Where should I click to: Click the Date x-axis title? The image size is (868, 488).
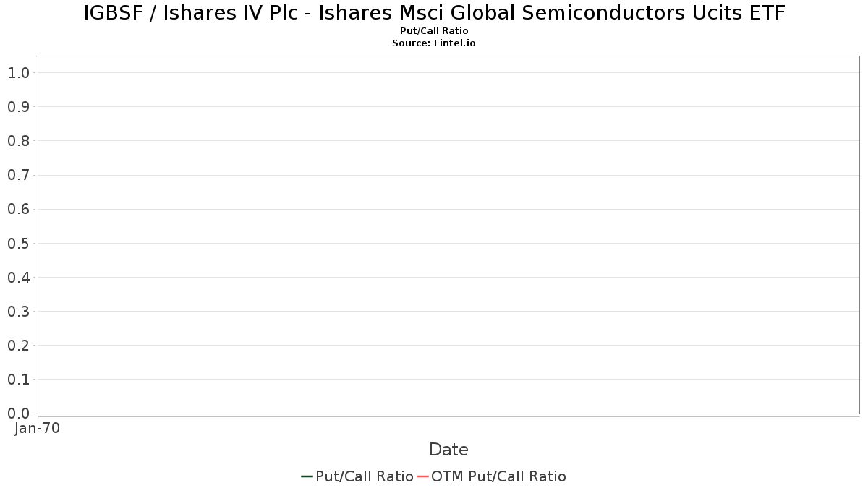(x=448, y=450)
